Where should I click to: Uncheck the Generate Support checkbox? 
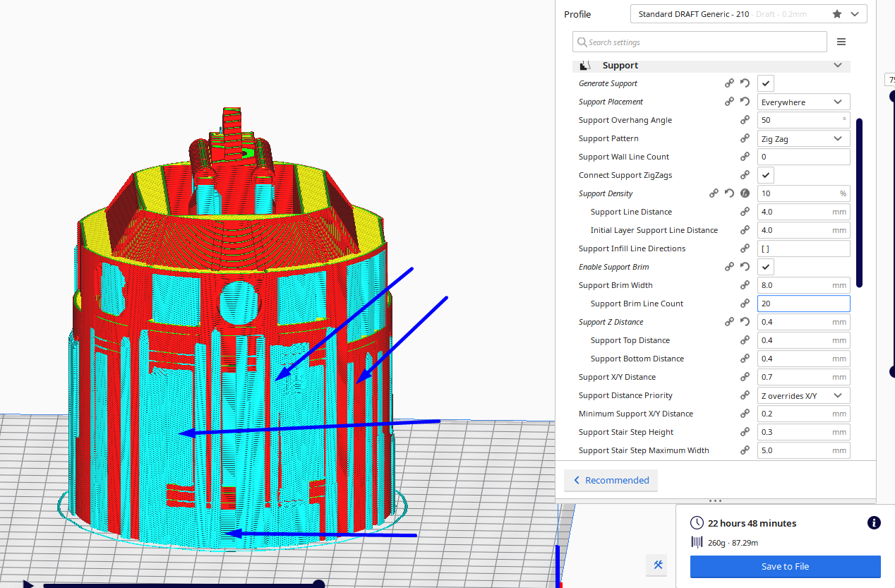click(x=765, y=83)
